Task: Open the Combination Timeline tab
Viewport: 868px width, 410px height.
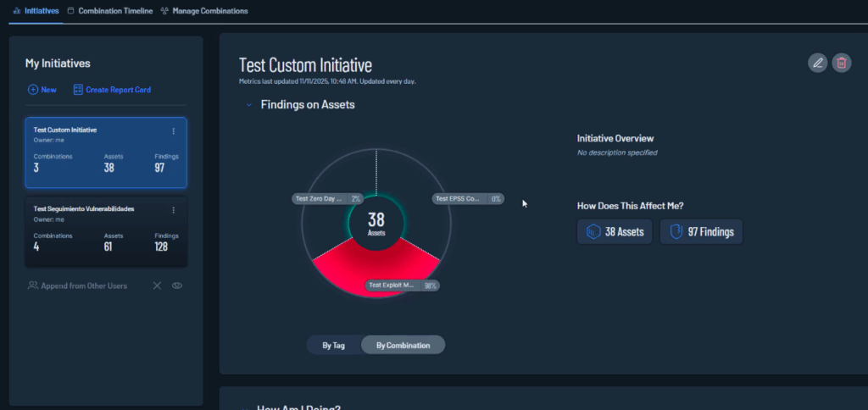Action: pyautogui.click(x=109, y=11)
